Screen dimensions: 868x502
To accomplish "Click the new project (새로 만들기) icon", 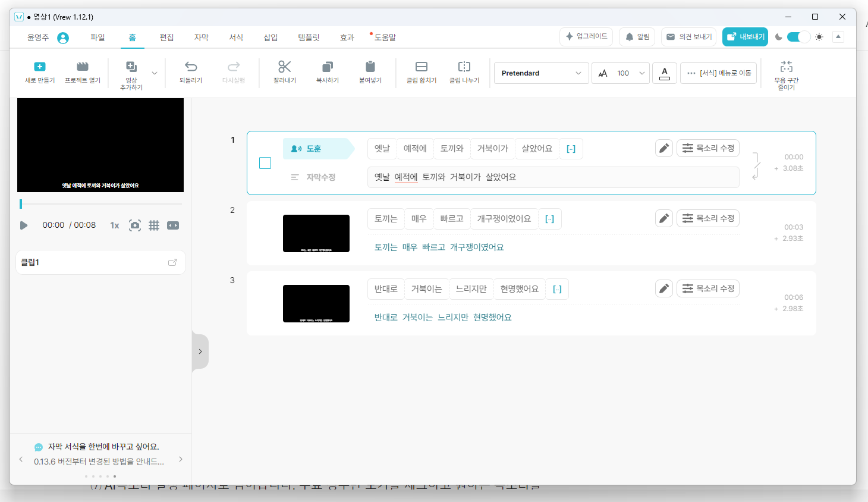I will point(40,67).
